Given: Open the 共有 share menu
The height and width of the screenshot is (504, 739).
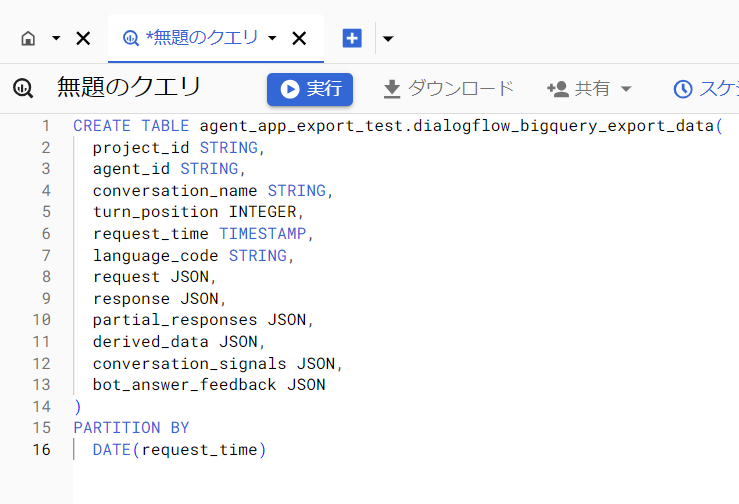Looking at the screenshot, I should click(590, 89).
